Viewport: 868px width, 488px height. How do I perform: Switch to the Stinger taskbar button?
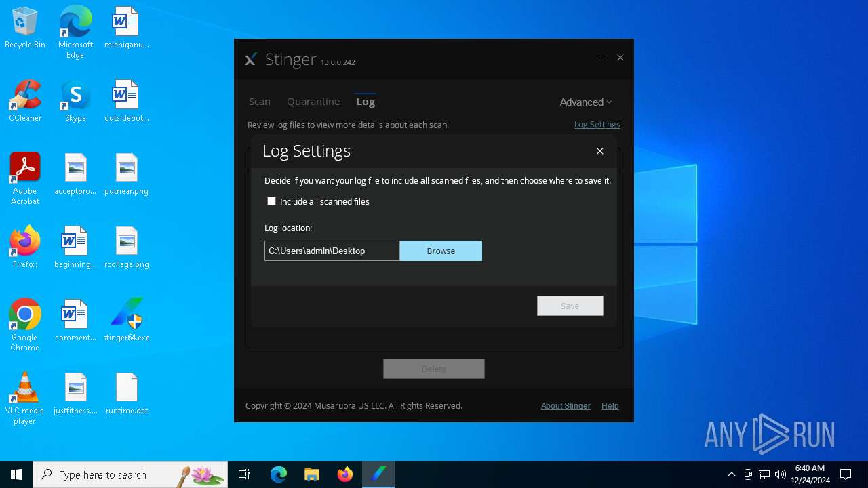378,474
